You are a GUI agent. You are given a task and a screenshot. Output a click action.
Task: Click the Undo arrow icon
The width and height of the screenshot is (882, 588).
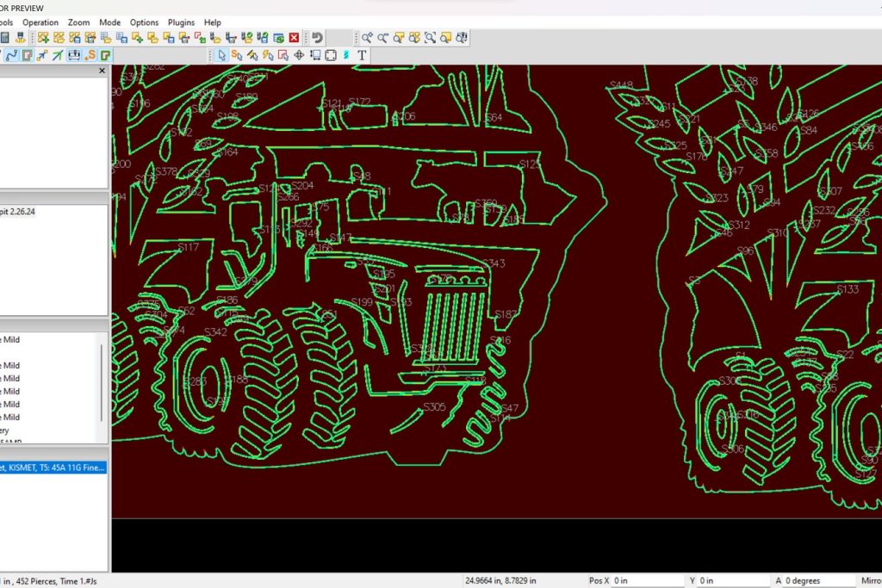317,38
